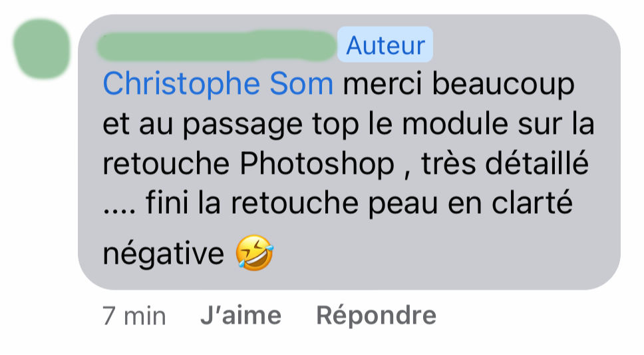Open Christophe Som's tagged profile
Screen dimensions: 644x355
pyautogui.click(x=218, y=85)
